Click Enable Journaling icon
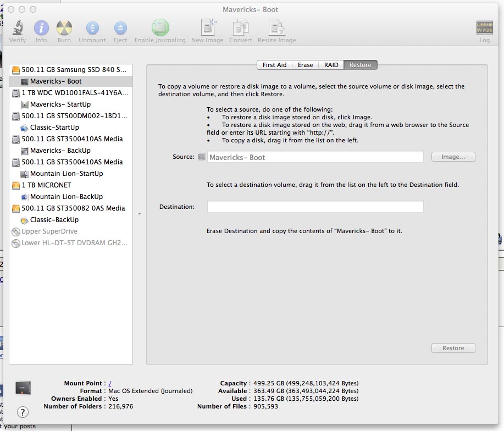This screenshot has height=431, width=504. (x=160, y=27)
